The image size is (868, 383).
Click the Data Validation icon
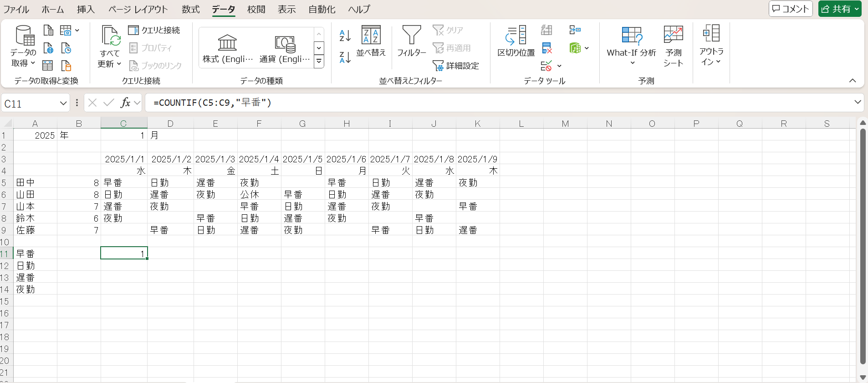point(546,66)
